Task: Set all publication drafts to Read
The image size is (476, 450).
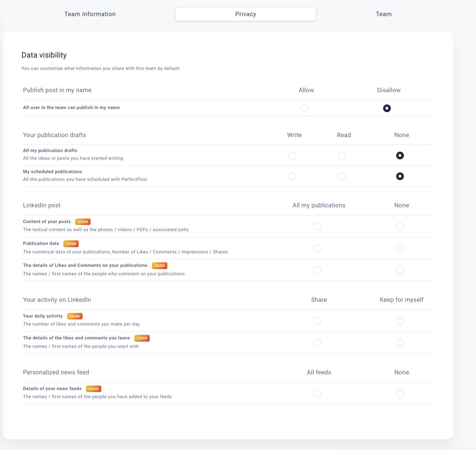Action: click(342, 156)
